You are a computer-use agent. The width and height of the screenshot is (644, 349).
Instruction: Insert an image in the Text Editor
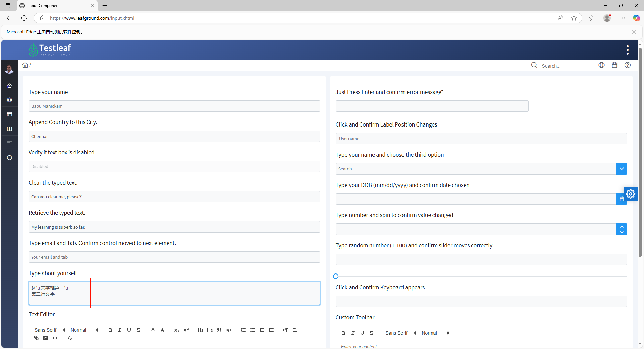pos(46,338)
